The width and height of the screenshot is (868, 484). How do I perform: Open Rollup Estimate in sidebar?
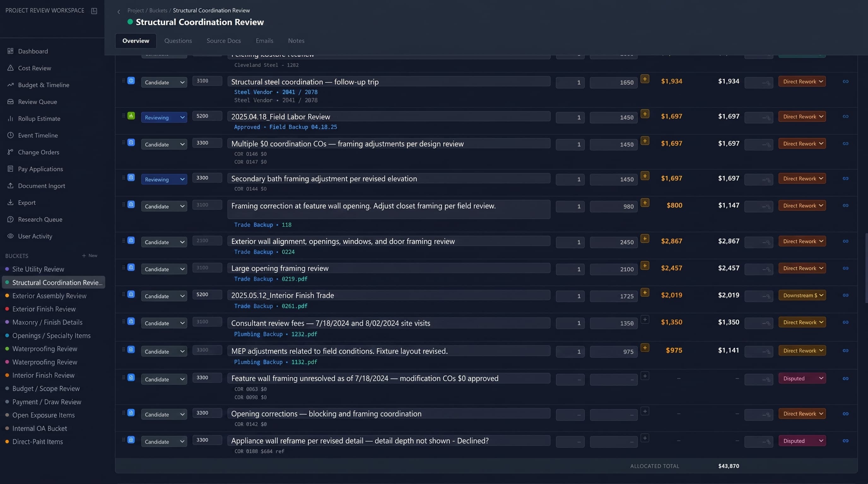click(x=39, y=118)
